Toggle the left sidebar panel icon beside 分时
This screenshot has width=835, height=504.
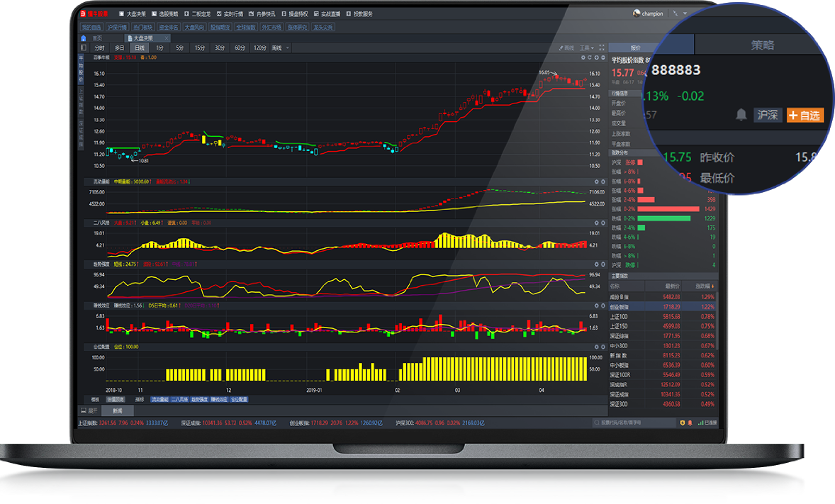[x=83, y=48]
